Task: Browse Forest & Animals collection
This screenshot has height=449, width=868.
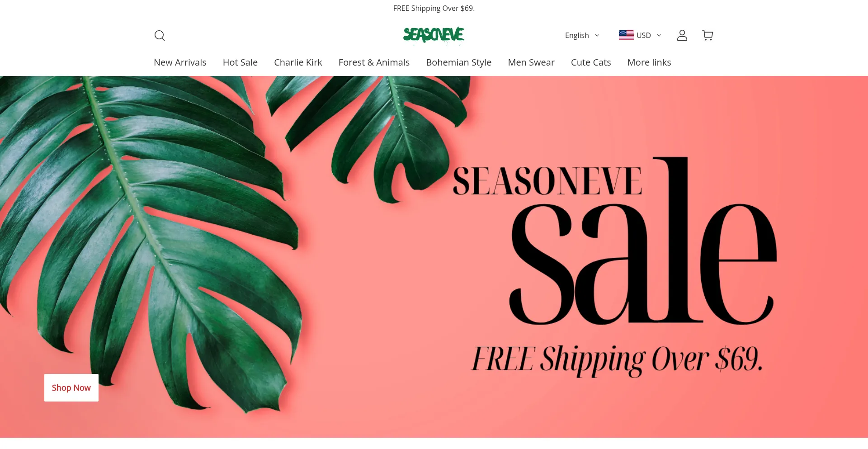Action: pos(374,62)
